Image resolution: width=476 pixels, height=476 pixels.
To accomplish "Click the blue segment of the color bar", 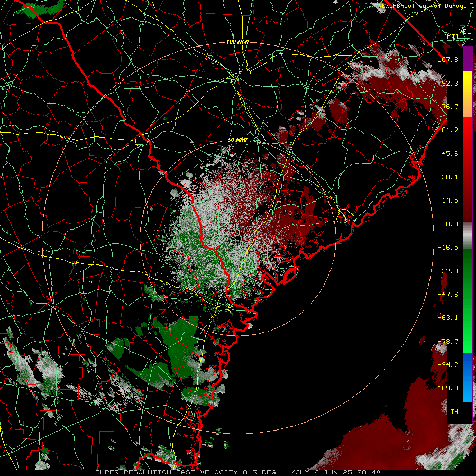I will click(467, 377).
